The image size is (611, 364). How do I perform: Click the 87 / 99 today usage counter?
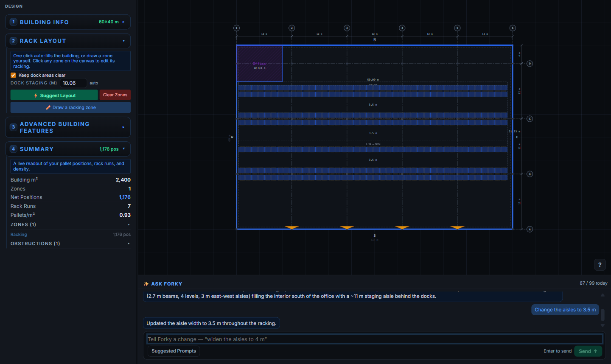click(593, 283)
